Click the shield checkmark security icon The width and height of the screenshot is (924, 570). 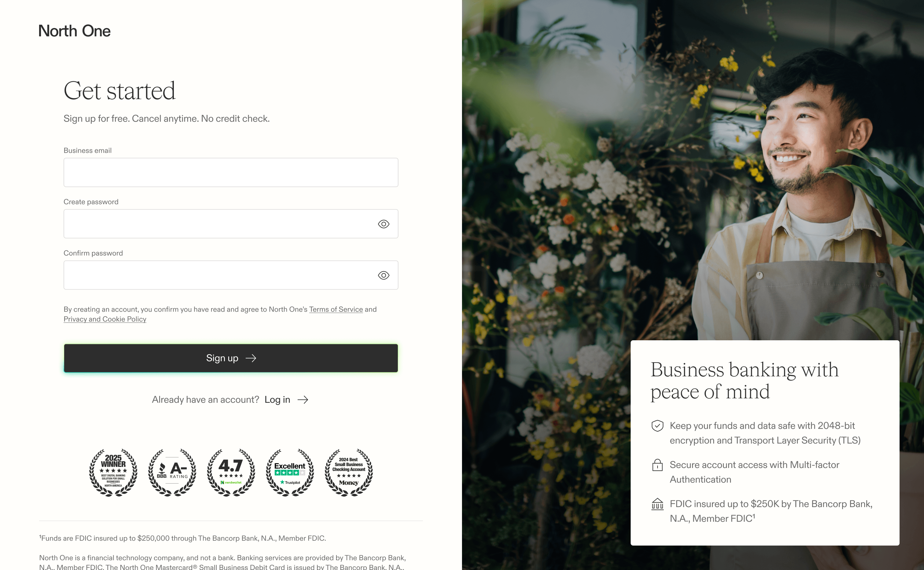pyautogui.click(x=658, y=426)
